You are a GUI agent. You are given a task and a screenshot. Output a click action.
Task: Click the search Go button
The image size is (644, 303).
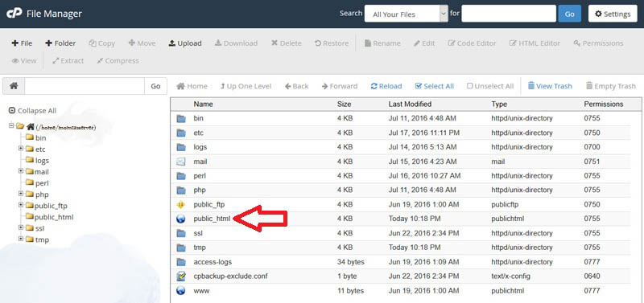pos(569,14)
